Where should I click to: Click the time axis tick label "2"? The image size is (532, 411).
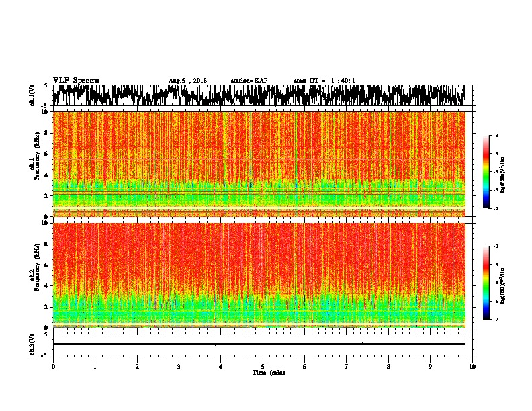(137, 367)
